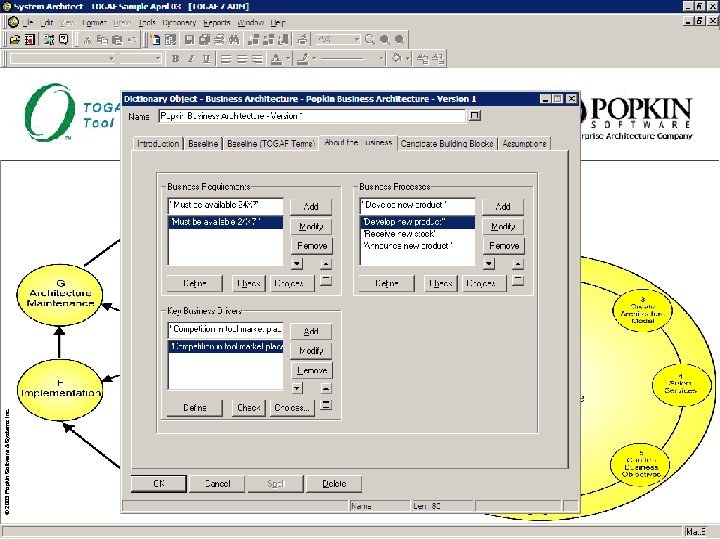Image resolution: width=720 pixels, height=540 pixels.
Task: Align text left
Action: [x=226, y=59]
